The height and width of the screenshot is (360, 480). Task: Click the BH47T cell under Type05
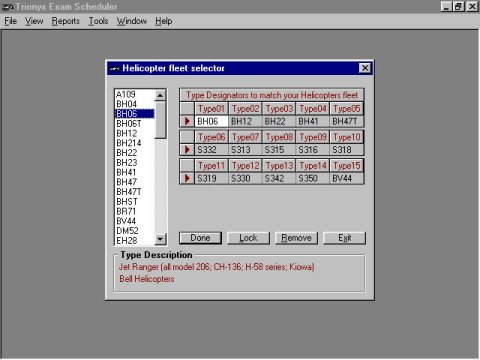[x=347, y=121]
